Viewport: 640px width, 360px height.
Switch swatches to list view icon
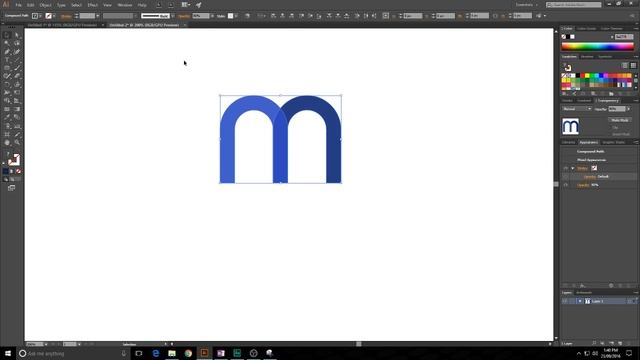[x=625, y=65]
